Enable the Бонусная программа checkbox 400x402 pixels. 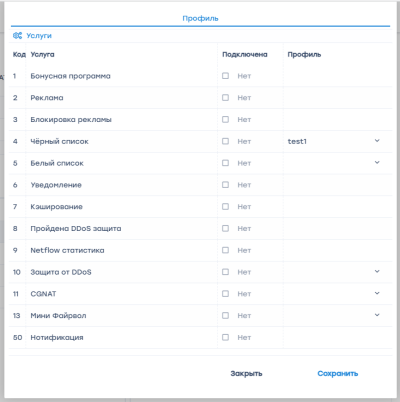coord(225,76)
